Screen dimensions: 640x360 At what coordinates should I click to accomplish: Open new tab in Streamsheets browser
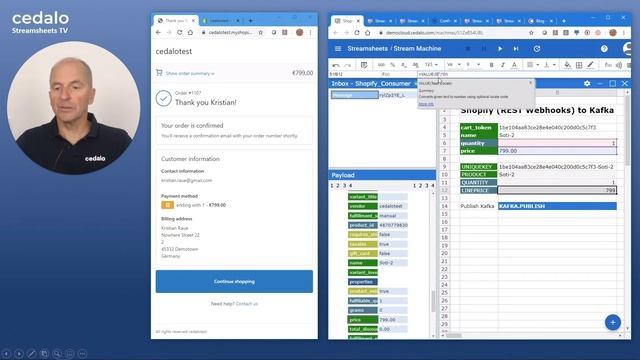pyautogui.click(x=564, y=21)
